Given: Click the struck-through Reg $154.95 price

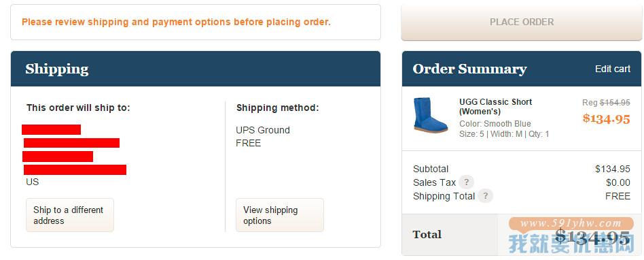Looking at the screenshot, I should 606,103.
